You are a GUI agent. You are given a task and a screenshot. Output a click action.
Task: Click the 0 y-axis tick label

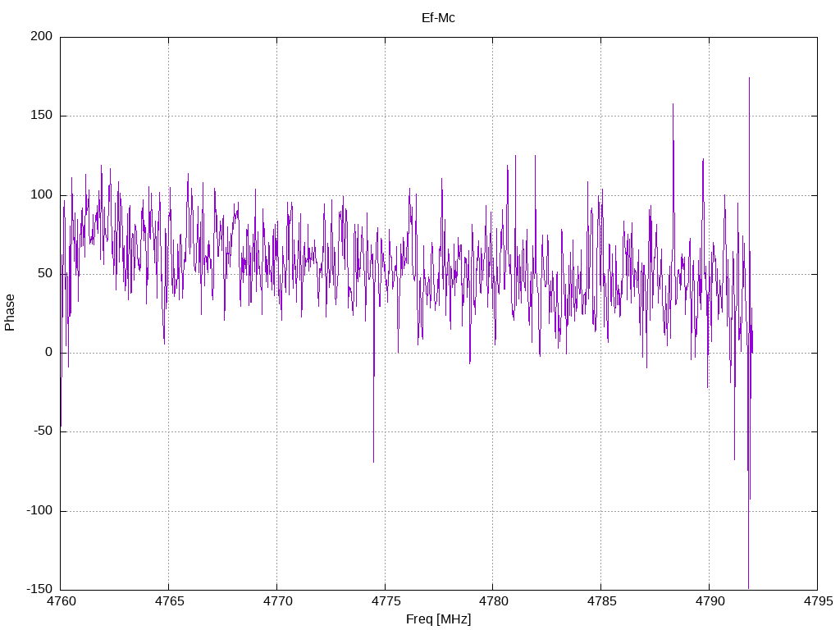pos(49,353)
